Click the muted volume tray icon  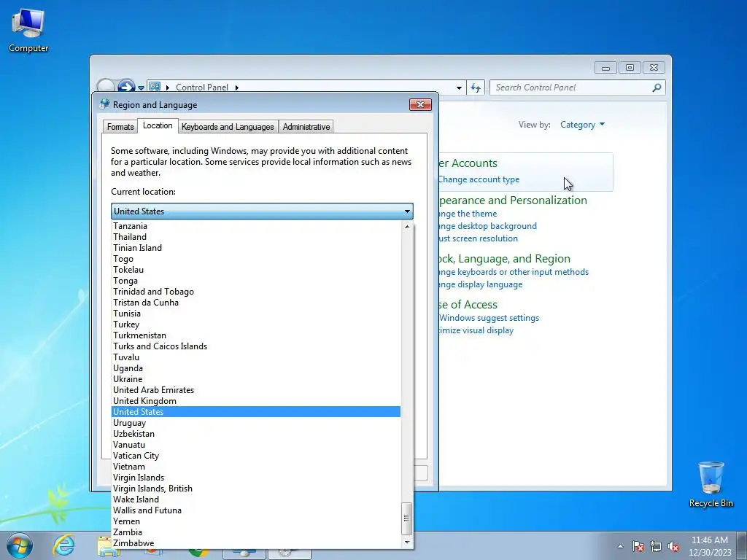tap(673, 546)
